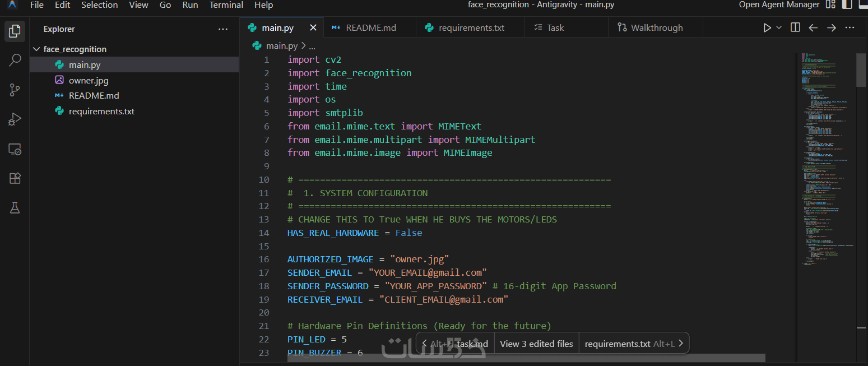Click the go back arrow in editor toolbar
The image size is (868, 366).
[813, 27]
